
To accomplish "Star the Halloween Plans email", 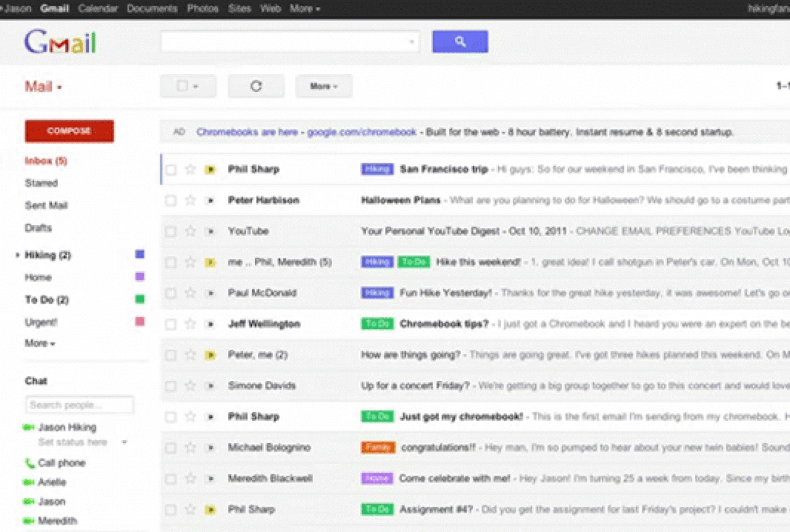I will [x=190, y=200].
